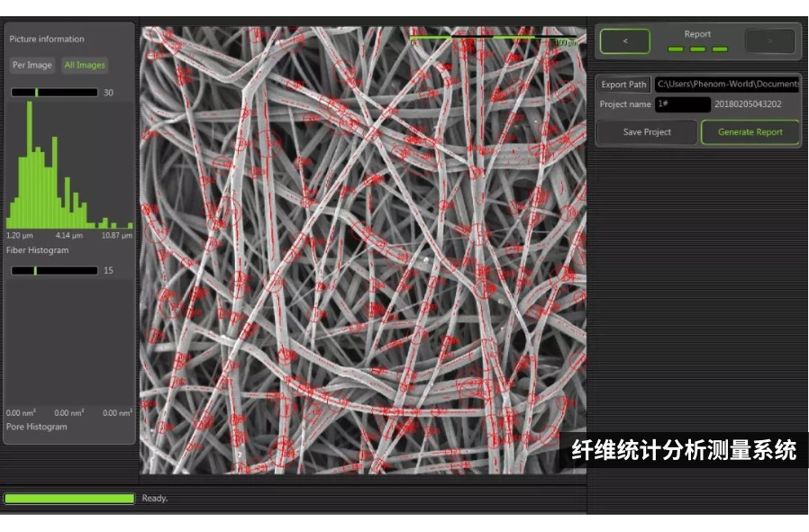Viewport: 809px width, 532px height.
Task: Click Generate Report
Action: [750, 132]
